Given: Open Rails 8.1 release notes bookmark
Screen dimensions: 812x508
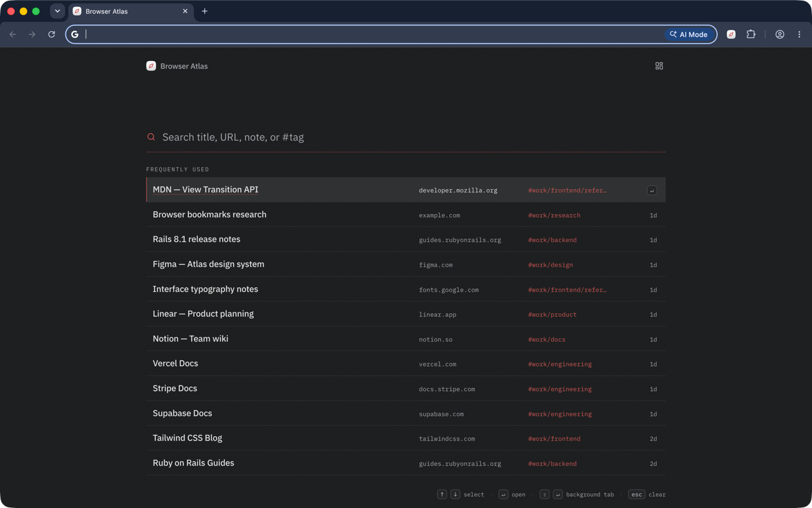Looking at the screenshot, I should (406, 239).
